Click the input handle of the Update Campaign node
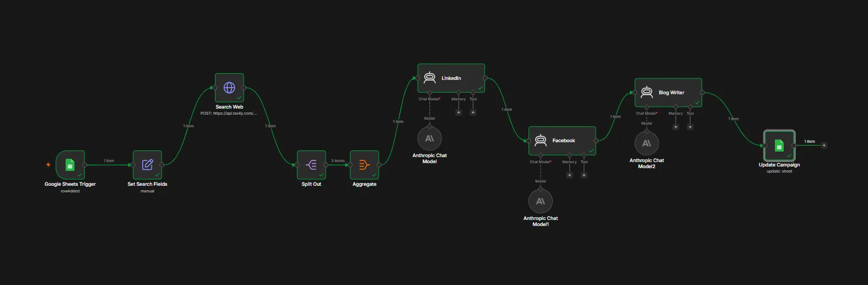 [764, 146]
